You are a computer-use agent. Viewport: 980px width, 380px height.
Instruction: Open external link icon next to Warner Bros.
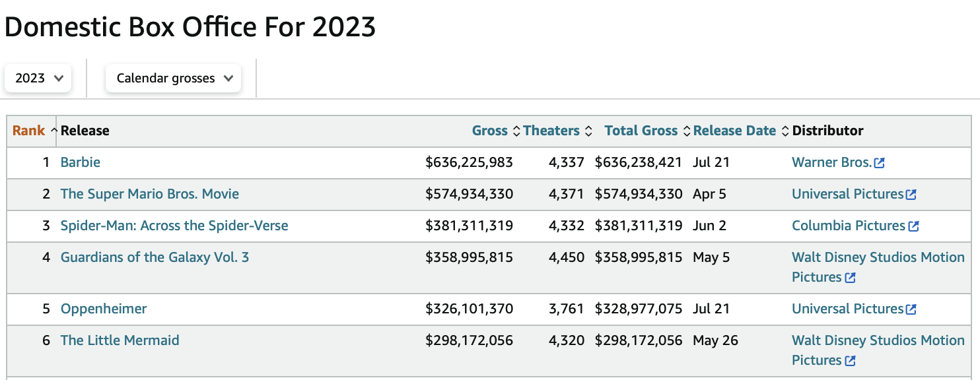pos(879,163)
